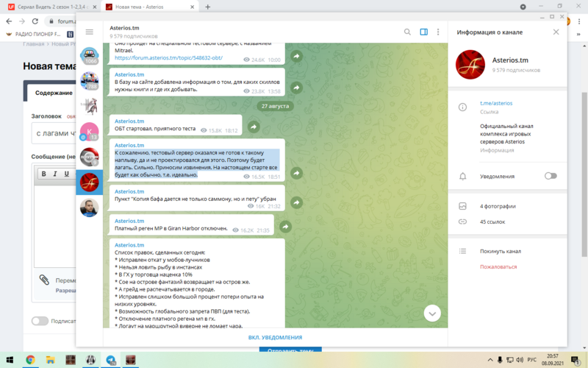Screen dimensions: 588x368
Task: Open the Chrome three-dot menu
Action: (579, 21)
